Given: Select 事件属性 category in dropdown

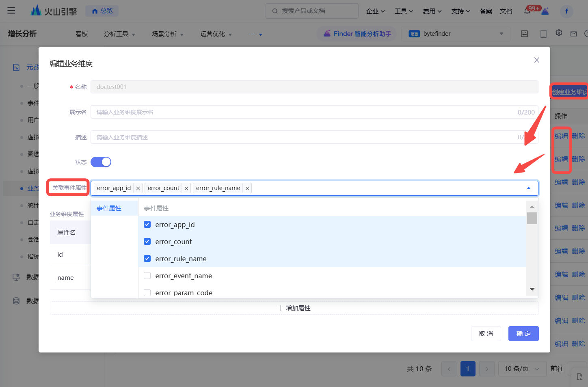Looking at the screenshot, I should 115,208.
